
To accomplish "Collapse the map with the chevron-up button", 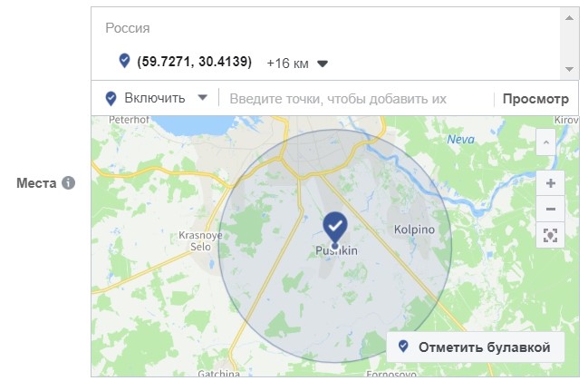I will pos(545,142).
